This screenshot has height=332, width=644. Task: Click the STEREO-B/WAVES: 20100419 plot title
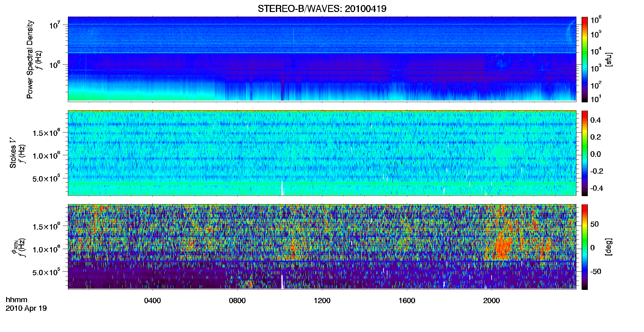coord(322,9)
